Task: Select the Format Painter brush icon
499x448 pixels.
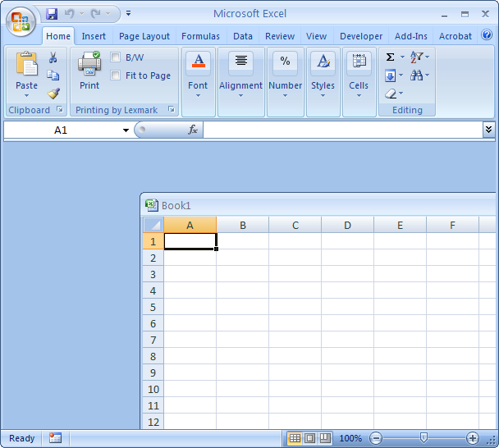Action: 53,94
